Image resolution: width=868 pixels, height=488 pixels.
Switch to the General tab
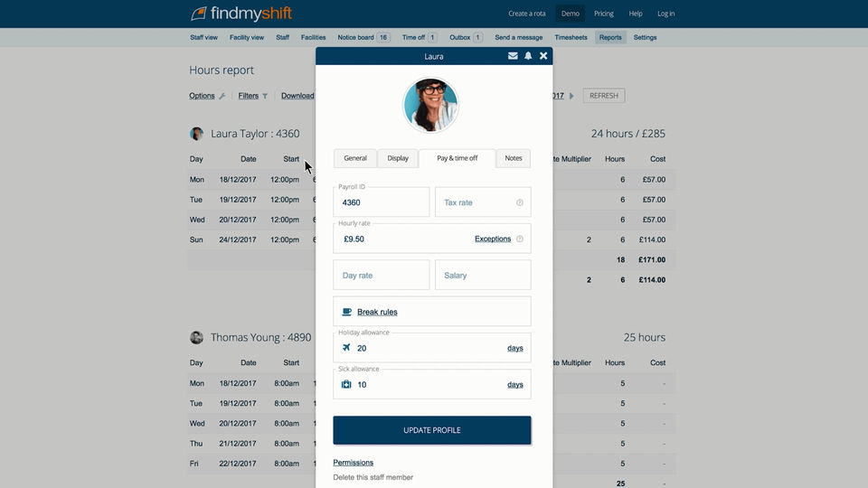[354, 158]
